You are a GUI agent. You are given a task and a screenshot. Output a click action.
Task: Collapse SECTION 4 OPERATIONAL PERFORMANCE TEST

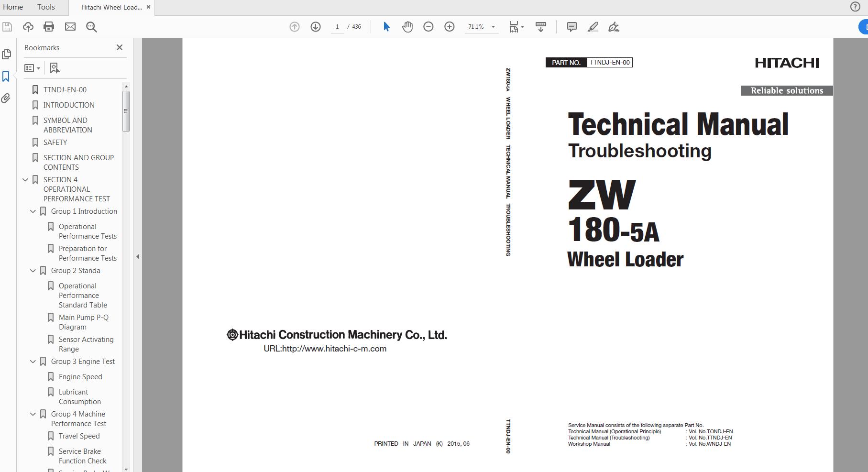pos(25,180)
